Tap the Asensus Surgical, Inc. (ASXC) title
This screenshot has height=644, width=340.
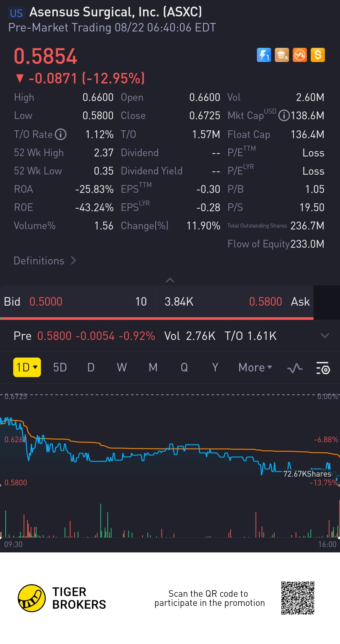coord(116,12)
